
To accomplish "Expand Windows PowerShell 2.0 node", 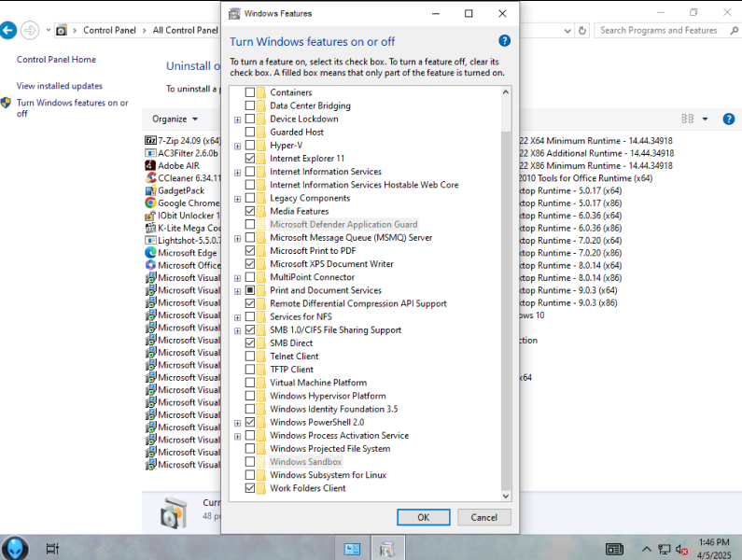I will [238, 423].
